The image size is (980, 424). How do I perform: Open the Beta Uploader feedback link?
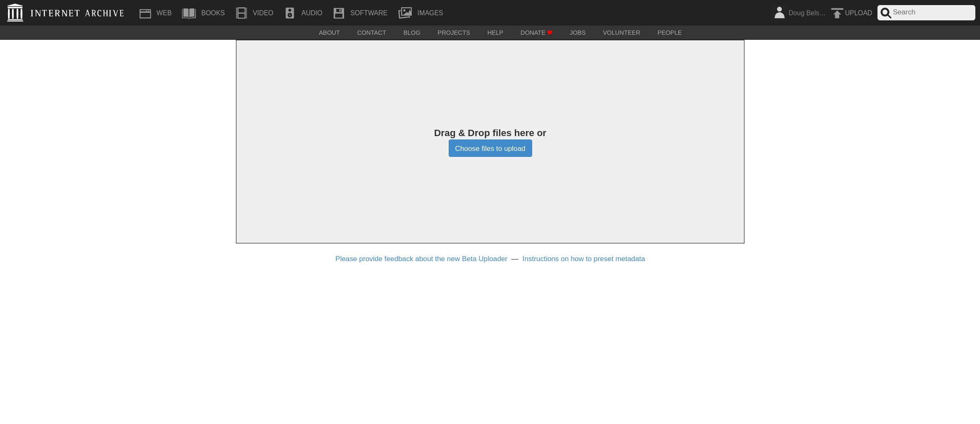coord(421,259)
